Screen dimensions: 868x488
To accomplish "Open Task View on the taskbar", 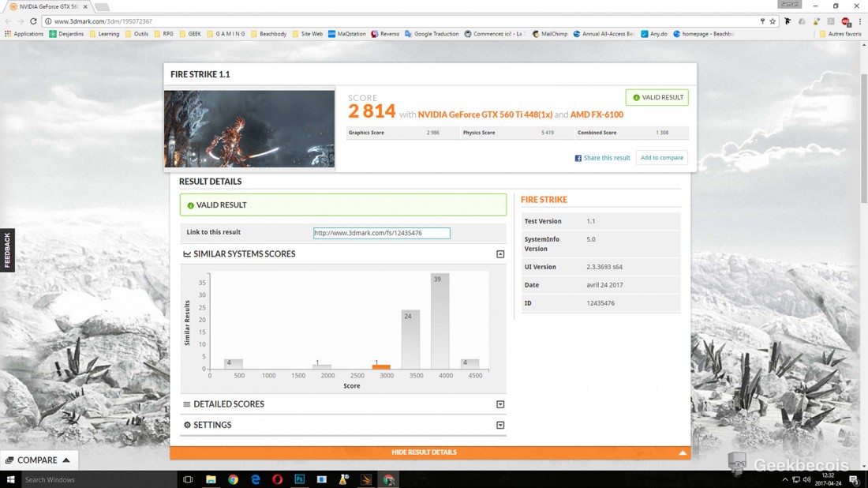I will (188, 479).
